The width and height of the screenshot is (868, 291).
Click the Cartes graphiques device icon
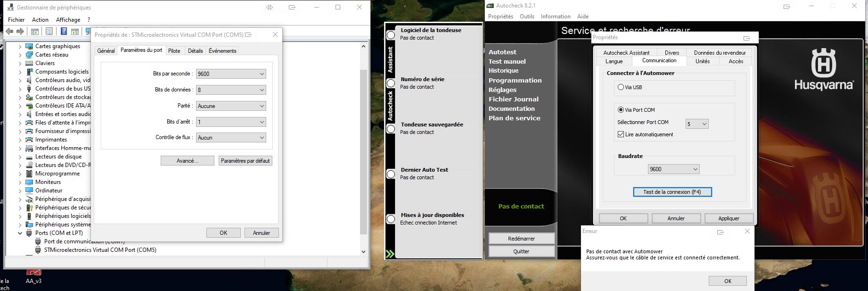click(x=29, y=46)
